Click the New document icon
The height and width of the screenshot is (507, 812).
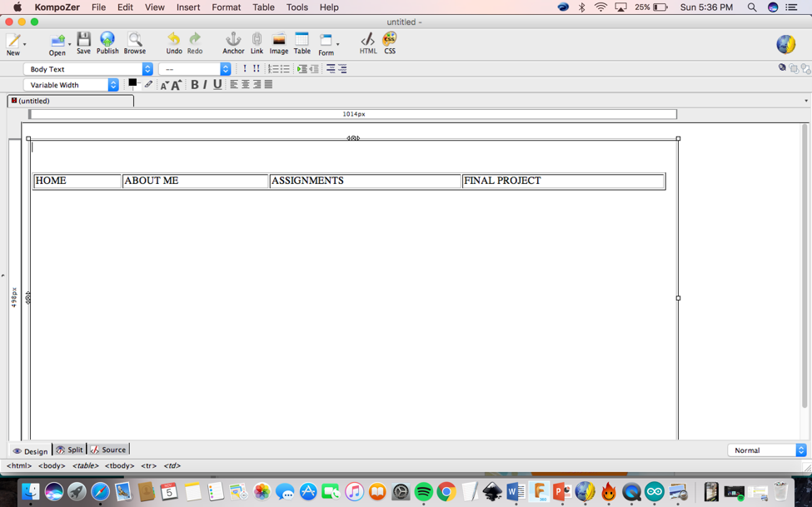coord(13,41)
